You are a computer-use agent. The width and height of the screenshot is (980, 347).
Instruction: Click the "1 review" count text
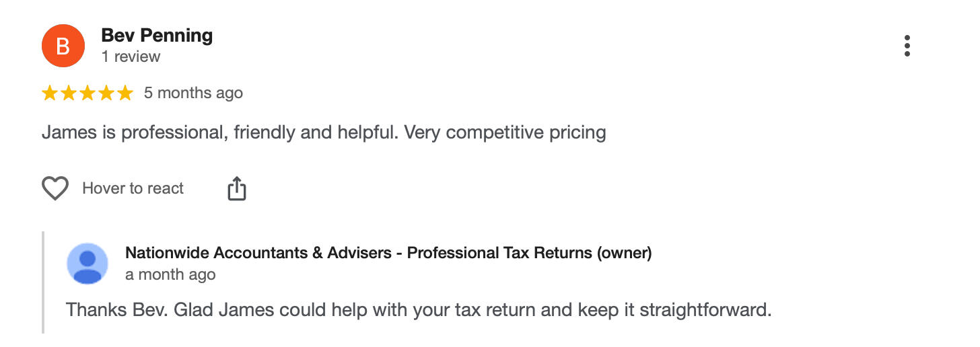[x=131, y=56]
